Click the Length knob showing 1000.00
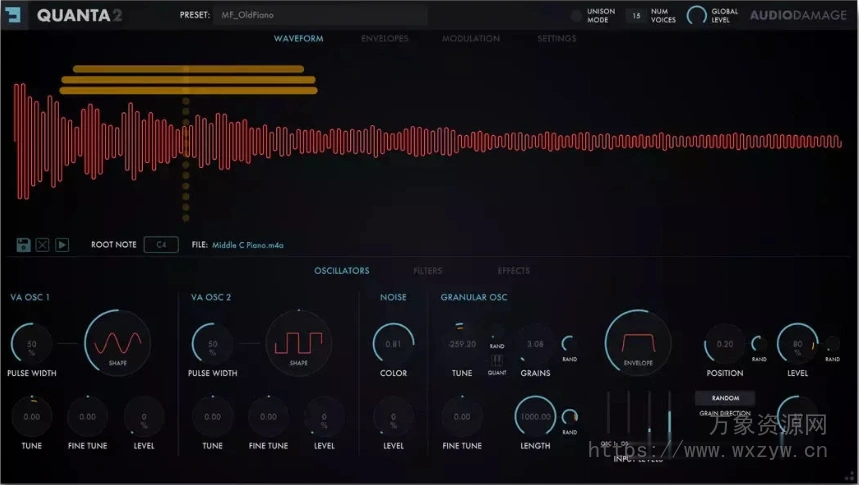Screen dimensions: 859x485 tap(535, 417)
